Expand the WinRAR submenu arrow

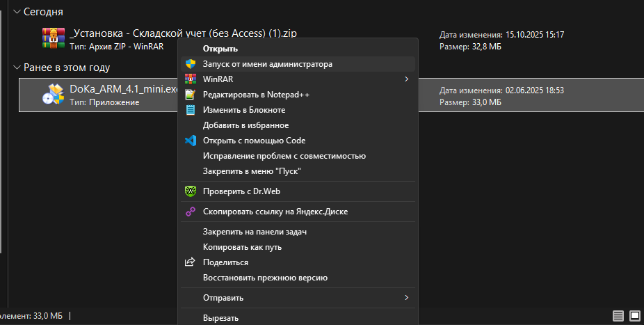407,79
